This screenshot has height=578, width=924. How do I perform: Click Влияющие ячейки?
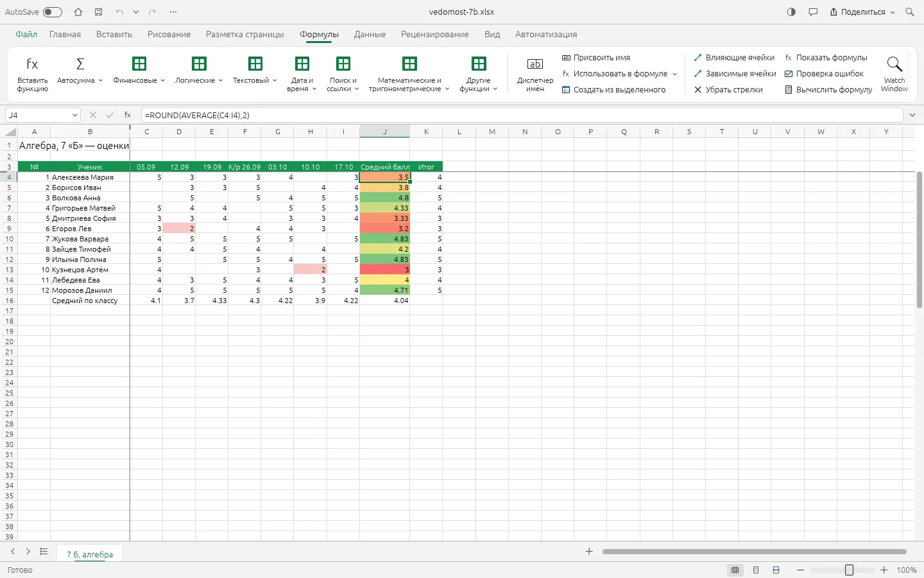coord(734,58)
